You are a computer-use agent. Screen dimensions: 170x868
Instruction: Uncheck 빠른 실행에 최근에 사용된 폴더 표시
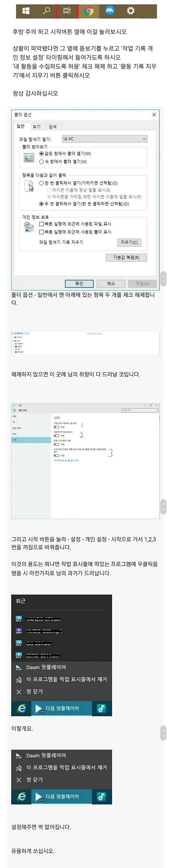click(42, 232)
